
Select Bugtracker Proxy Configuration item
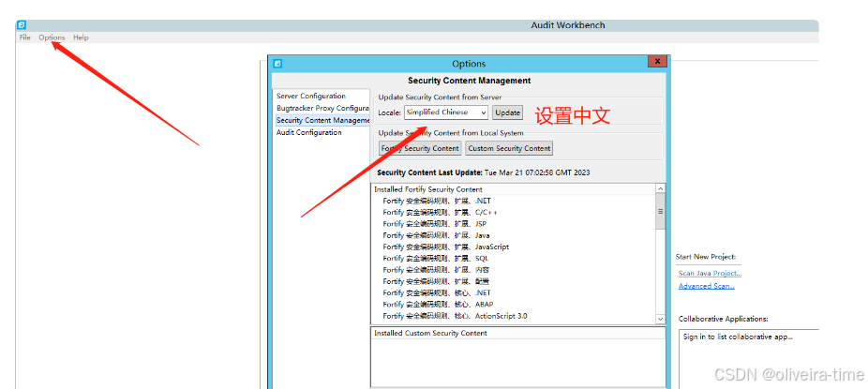pyautogui.click(x=322, y=109)
